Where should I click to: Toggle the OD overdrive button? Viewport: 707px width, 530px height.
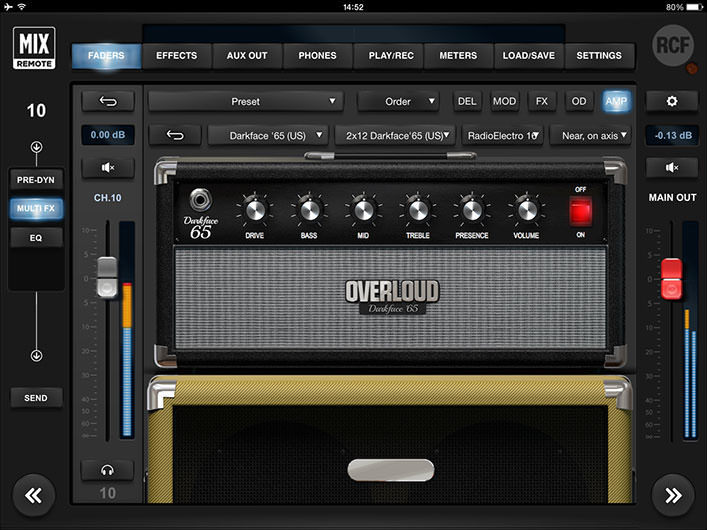click(x=579, y=101)
